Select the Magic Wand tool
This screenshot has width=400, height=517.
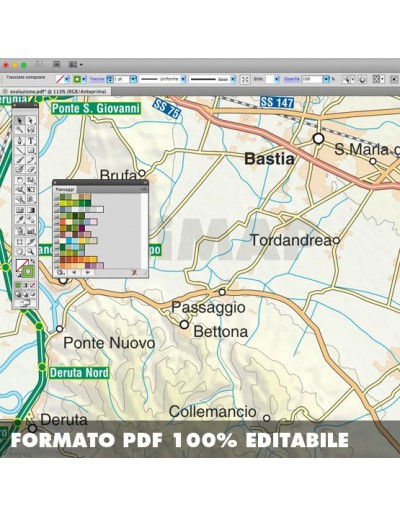20,130
